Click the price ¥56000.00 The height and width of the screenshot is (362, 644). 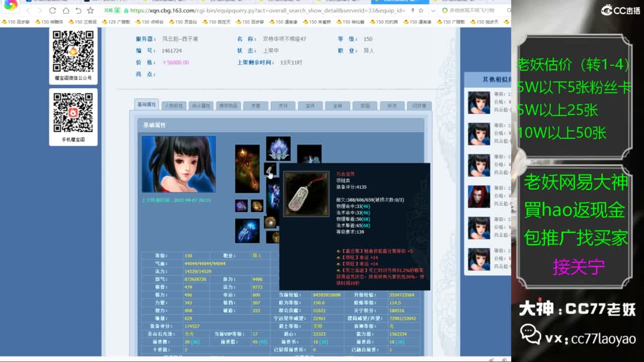click(x=176, y=62)
